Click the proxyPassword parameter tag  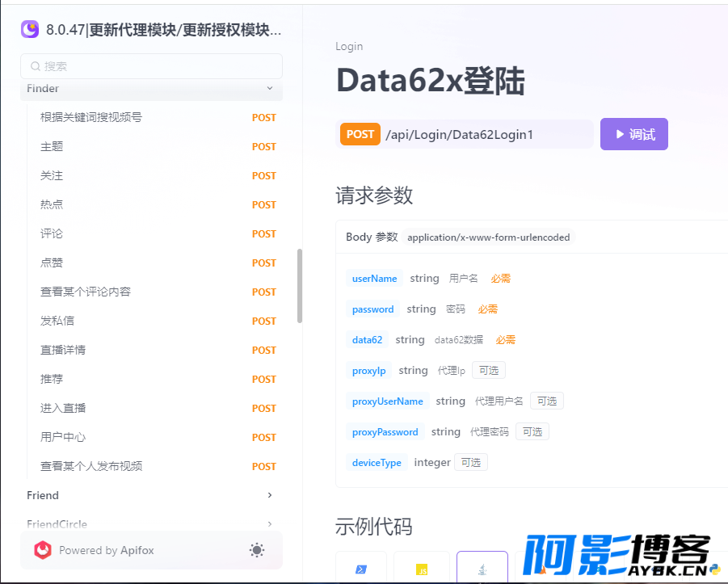(x=385, y=431)
